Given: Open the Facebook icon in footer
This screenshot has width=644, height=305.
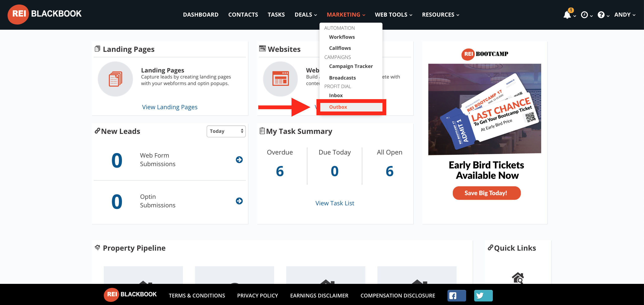Looking at the screenshot, I should coord(457,295).
